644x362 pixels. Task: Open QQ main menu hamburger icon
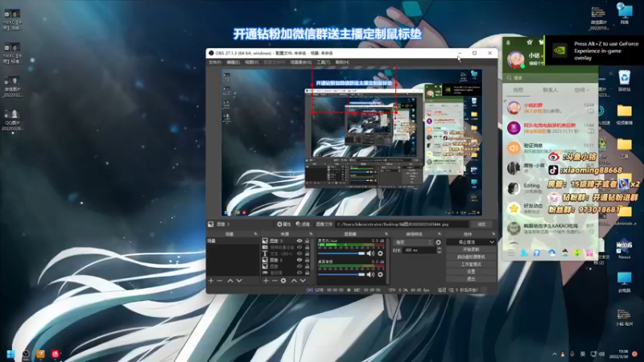point(511,253)
